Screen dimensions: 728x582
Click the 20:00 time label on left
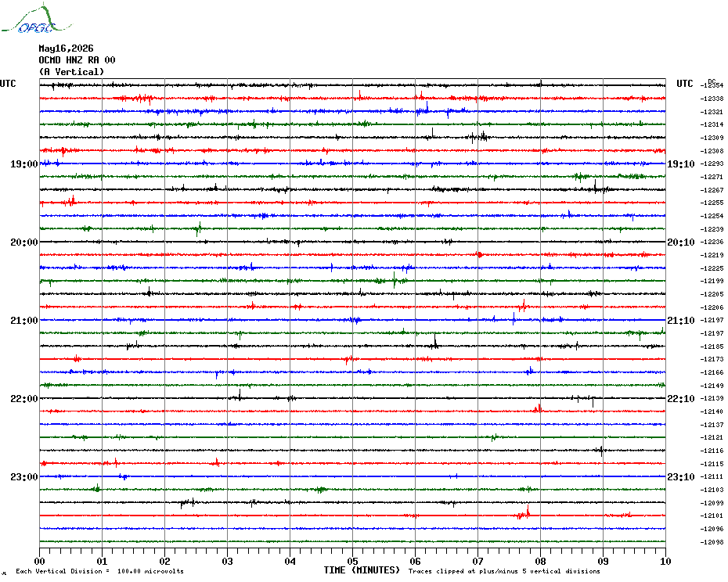coord(24,242)
